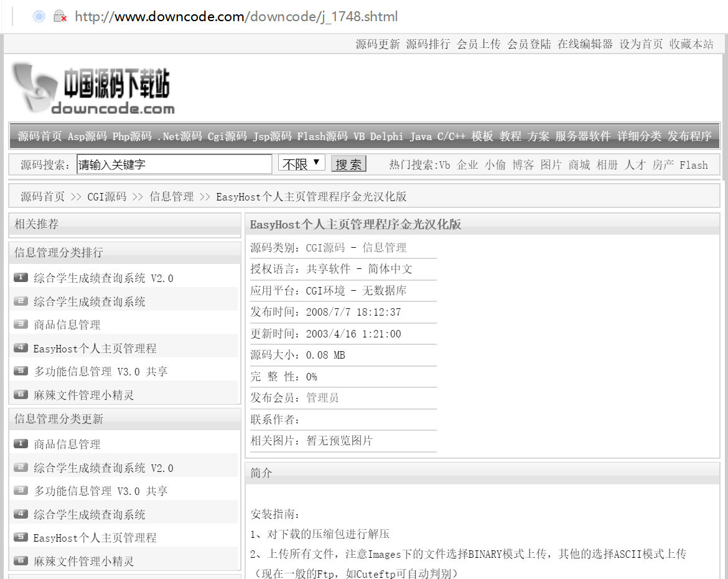Viewport: 728px width, 579px height.
Task: Click the downcode.com site logo
Action: click(92, 89)
